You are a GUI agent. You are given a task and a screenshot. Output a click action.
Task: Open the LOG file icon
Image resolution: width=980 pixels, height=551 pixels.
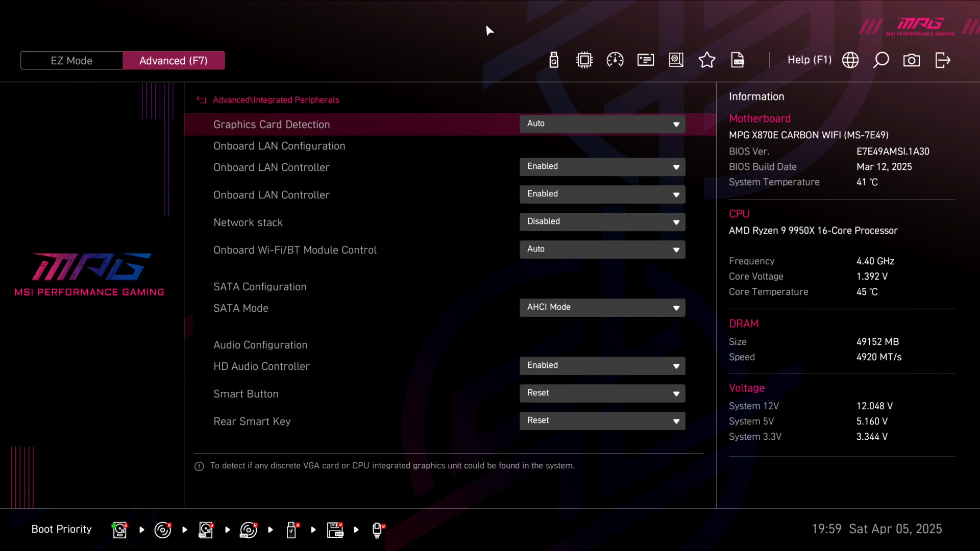[738, 60]
